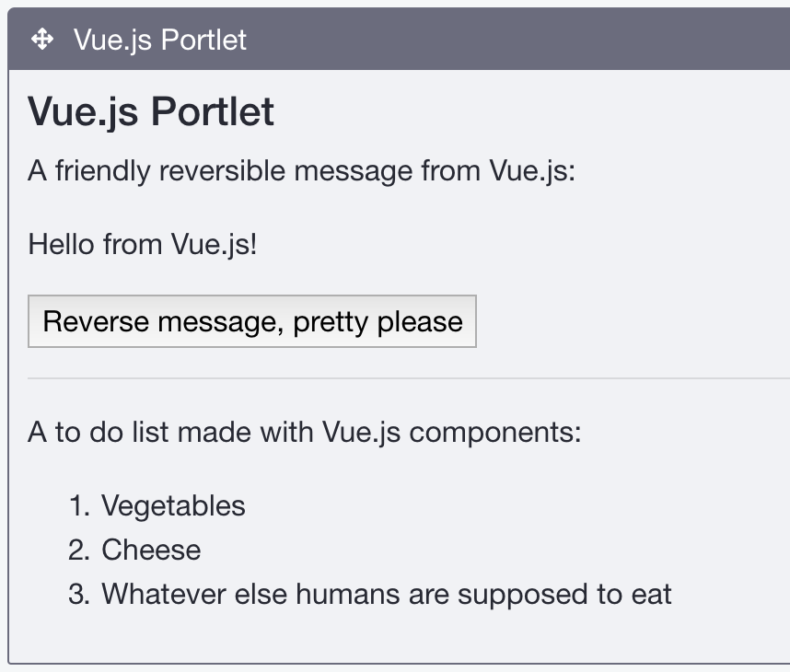Click the word "eat" ending the third item

pos(652,595)
